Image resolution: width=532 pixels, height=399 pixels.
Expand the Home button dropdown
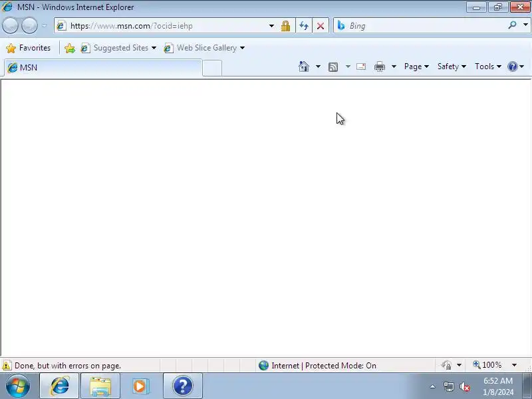(x=318, y=66)
